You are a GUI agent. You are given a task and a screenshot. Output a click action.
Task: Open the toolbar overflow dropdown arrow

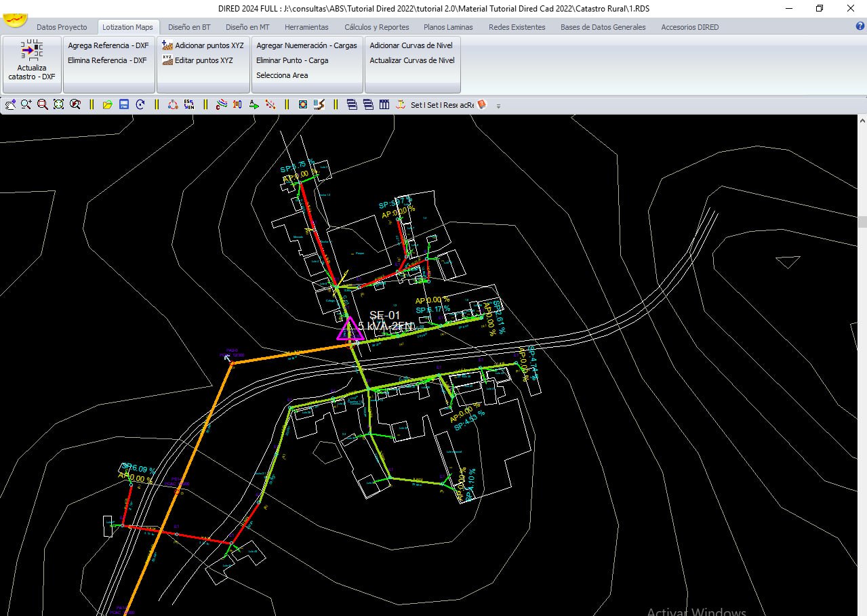click(x=498, y=106)
